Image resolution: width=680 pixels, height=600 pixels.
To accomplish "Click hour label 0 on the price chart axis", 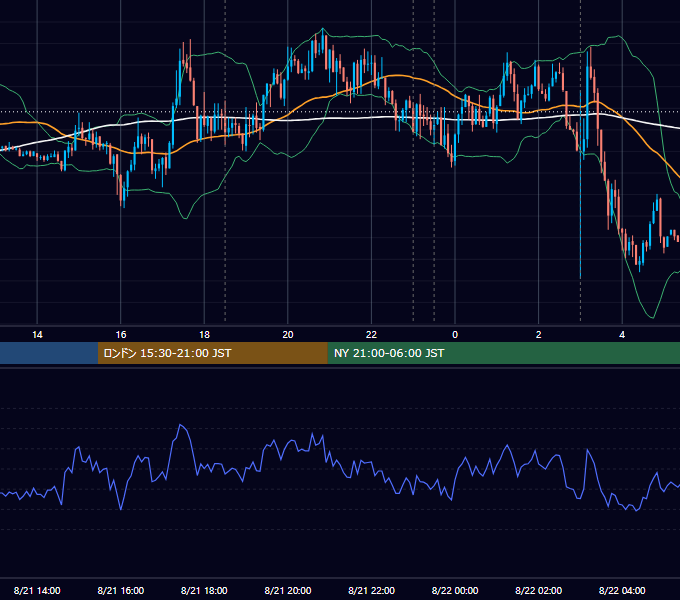I will (455, 335).
